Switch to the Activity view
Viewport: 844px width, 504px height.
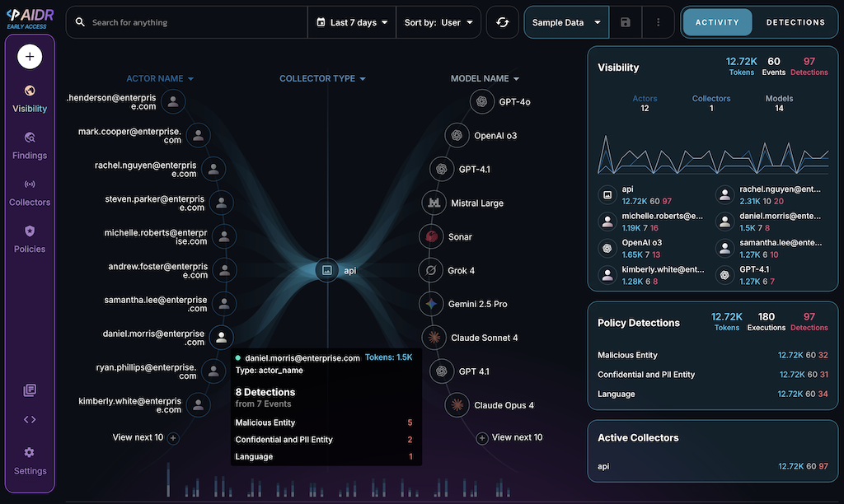click(x=717, y=22)
